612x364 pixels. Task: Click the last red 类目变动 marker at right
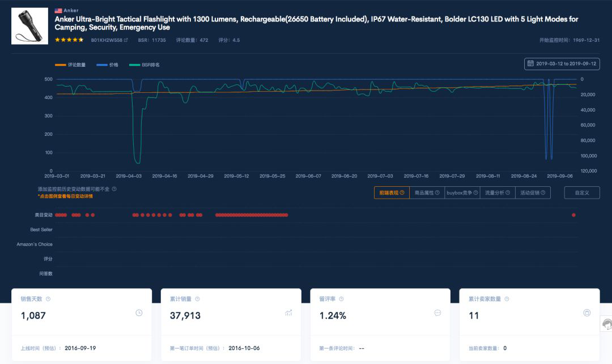coord(573,215)
